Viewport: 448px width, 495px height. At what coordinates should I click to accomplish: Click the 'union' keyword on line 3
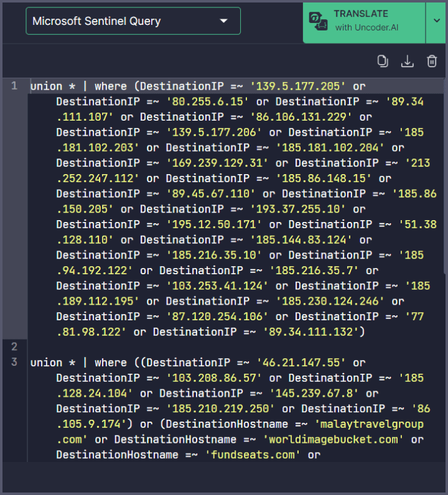tap(46, 363)
